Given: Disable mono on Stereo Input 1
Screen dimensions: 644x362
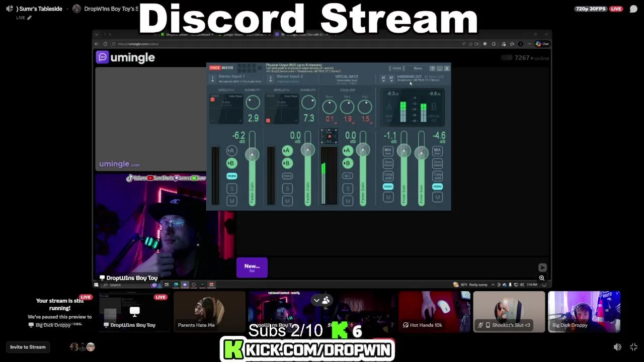Looking at the screenshot, I should pyautogui.click(x=231, y=176).
